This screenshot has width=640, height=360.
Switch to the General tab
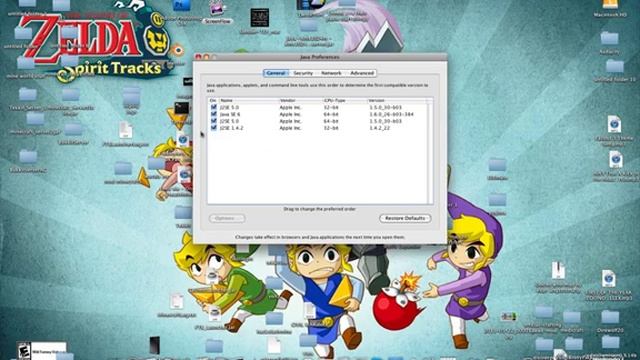click(276, 73)
